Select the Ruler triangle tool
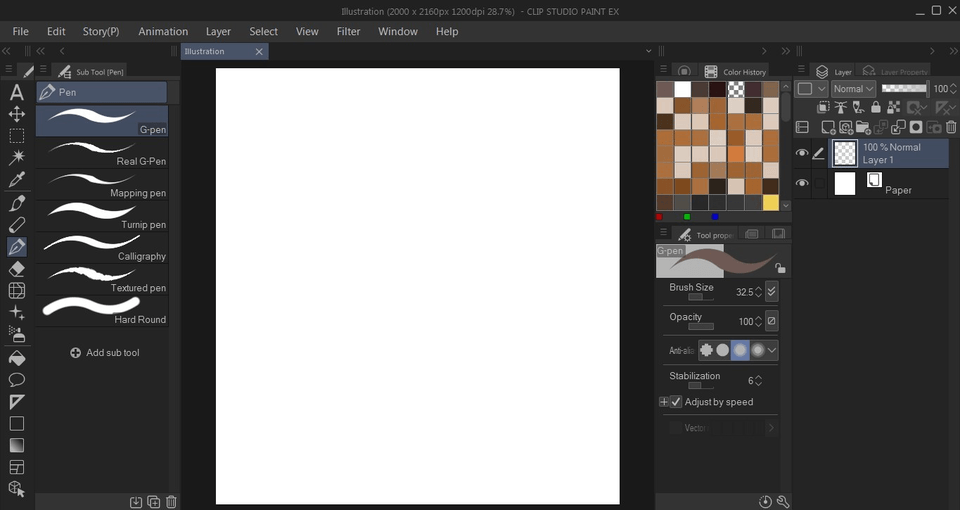Viewport: 960px width, 510px height. click(17, 402)
